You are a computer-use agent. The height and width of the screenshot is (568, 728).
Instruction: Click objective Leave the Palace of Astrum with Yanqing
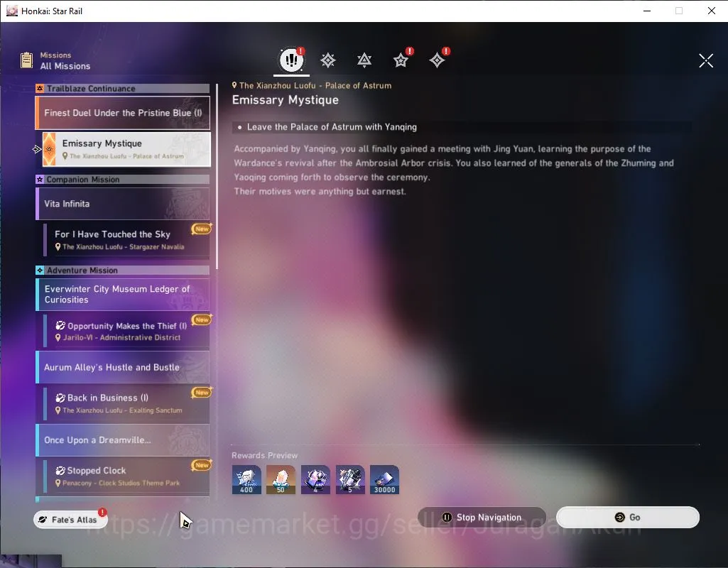[x=332, y=126]
